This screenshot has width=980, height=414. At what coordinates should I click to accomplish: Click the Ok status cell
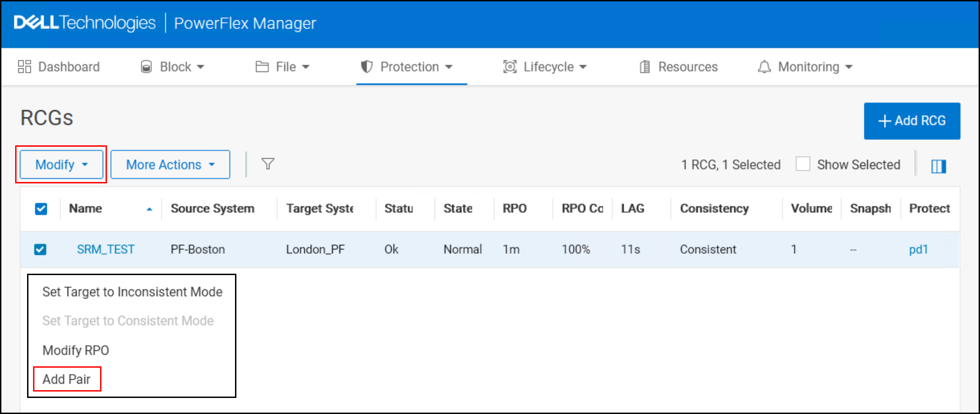pos(391,249)
